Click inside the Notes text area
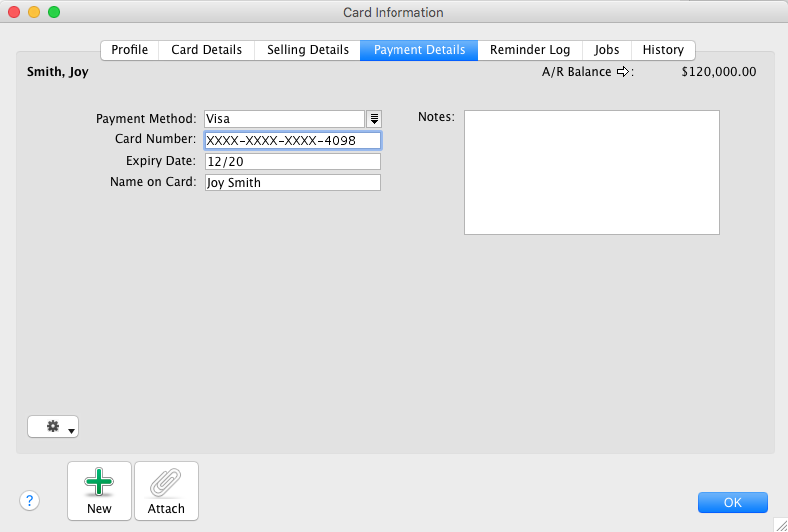The height and width of the screenshot is (532, 788). click(592, 173)
